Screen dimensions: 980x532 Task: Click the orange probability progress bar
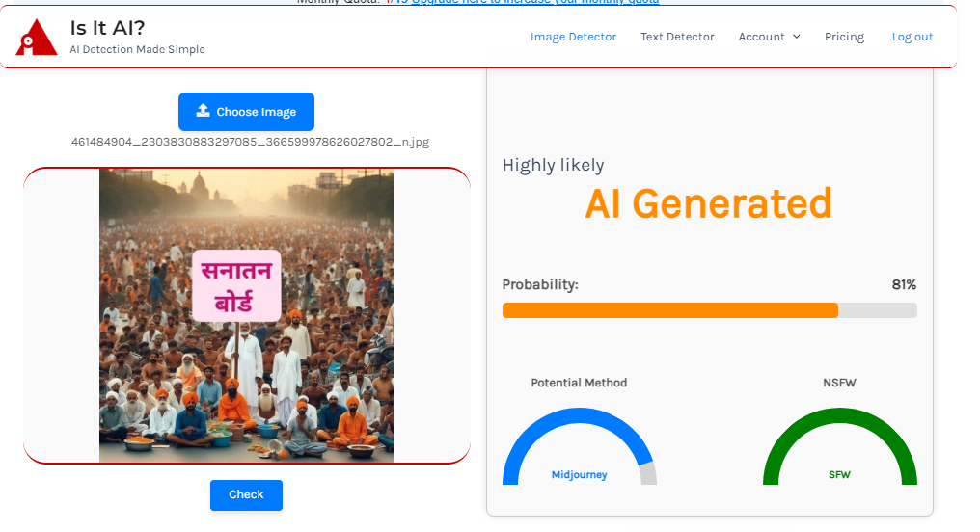pos(669,310)
